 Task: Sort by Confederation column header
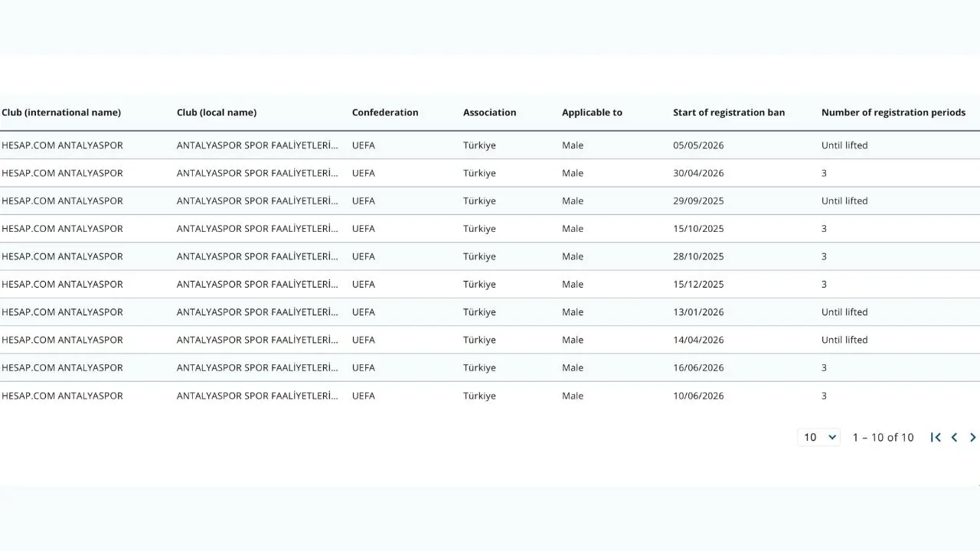(x=385, y=112)
